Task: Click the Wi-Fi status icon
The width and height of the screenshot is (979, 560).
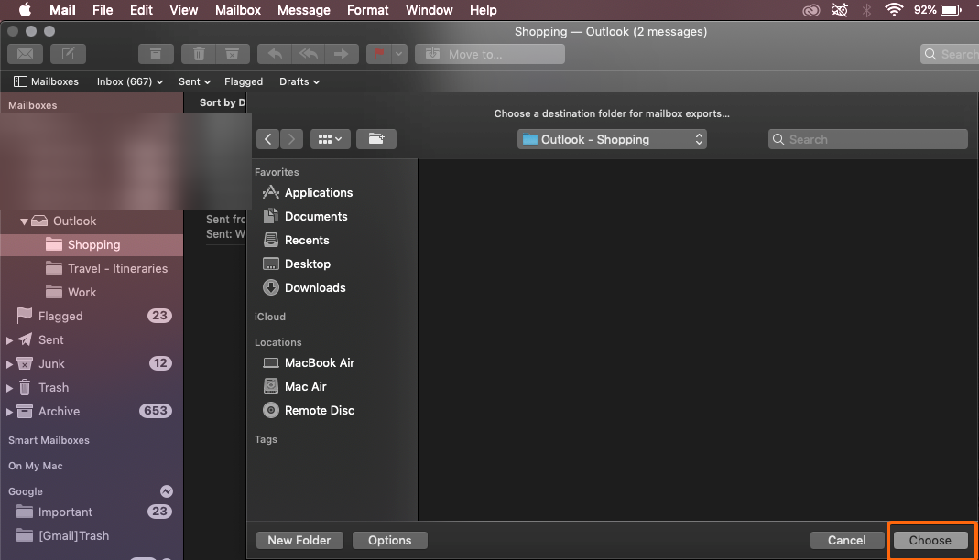Action: (894, 10)
